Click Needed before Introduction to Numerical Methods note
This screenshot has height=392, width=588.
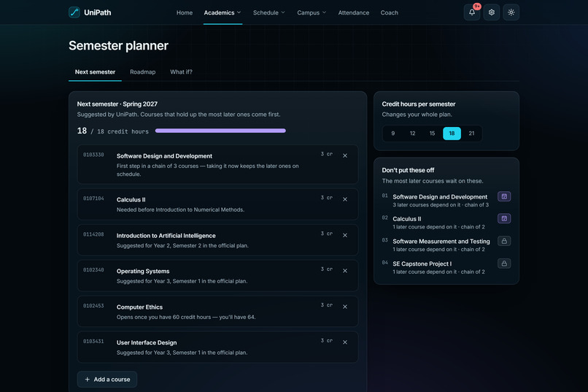pos(180,210)
